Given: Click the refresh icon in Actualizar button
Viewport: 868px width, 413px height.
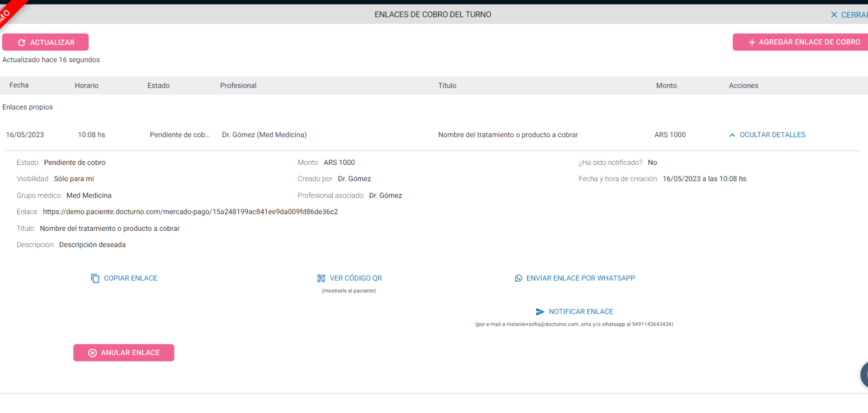Looking at the screenshot, I should tap(21, 42).
